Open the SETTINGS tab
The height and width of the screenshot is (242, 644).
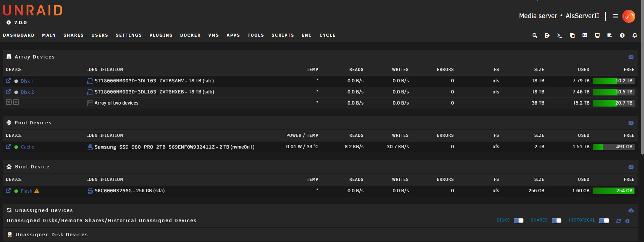coord(129,35)
